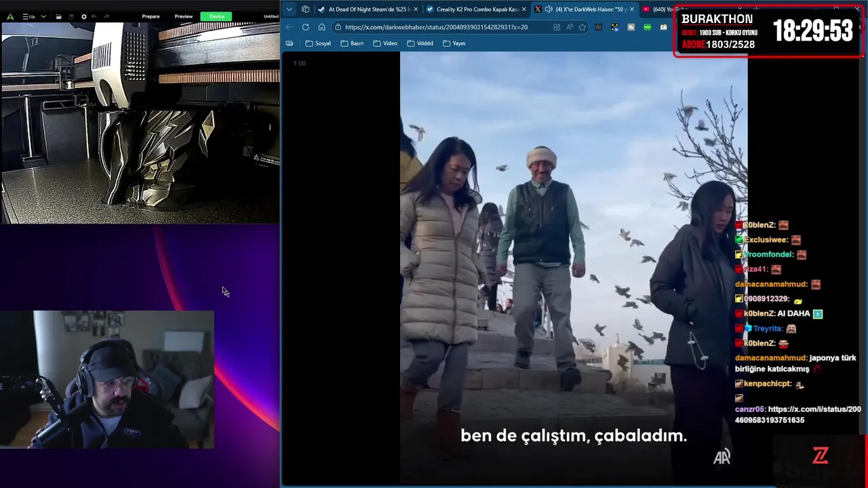868x488 pixels.
Task: Open the dark sliders extension icon
Action: pyautogui.click(x=598, y=27)
